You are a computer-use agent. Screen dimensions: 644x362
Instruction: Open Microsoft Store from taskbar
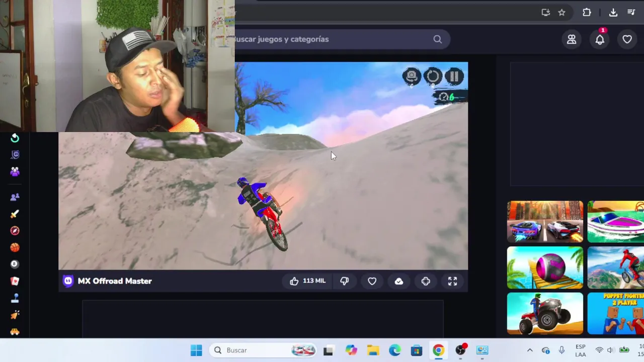click(x=417, y=350)
